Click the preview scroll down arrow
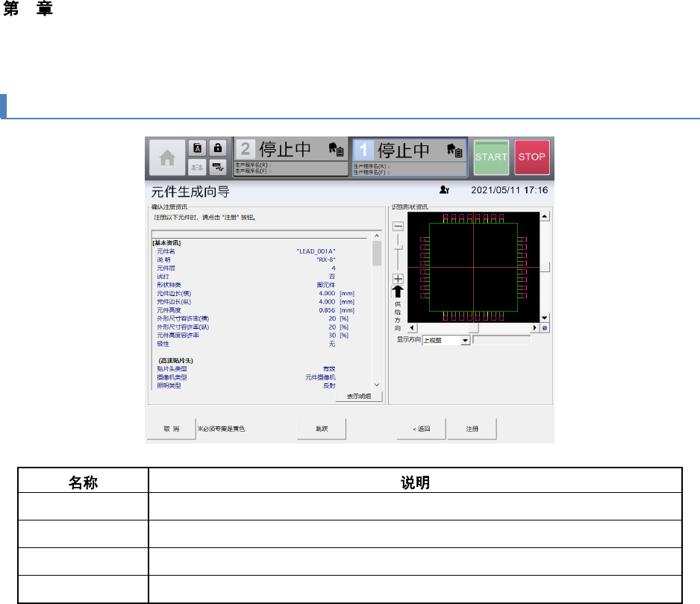The width and height of the screenshot is (700, 604). (x=545, y=318)
